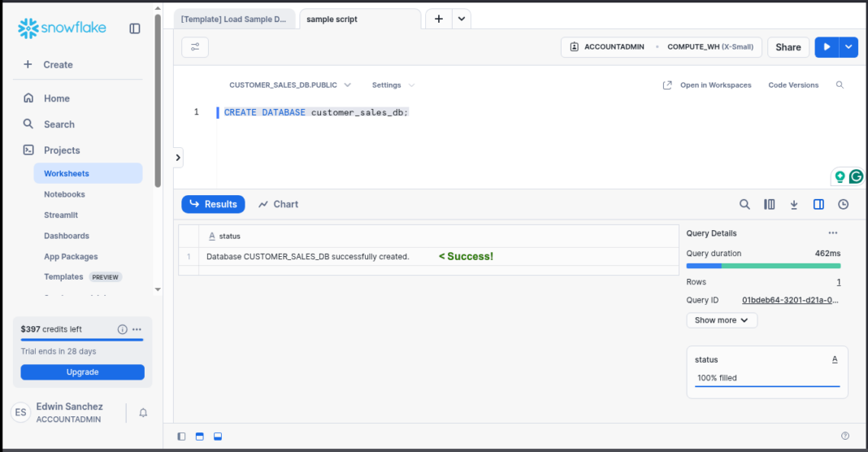Open Dashboards in the sidebar
868x452 pixels.
pyautogui.click(x=67, y=236)
